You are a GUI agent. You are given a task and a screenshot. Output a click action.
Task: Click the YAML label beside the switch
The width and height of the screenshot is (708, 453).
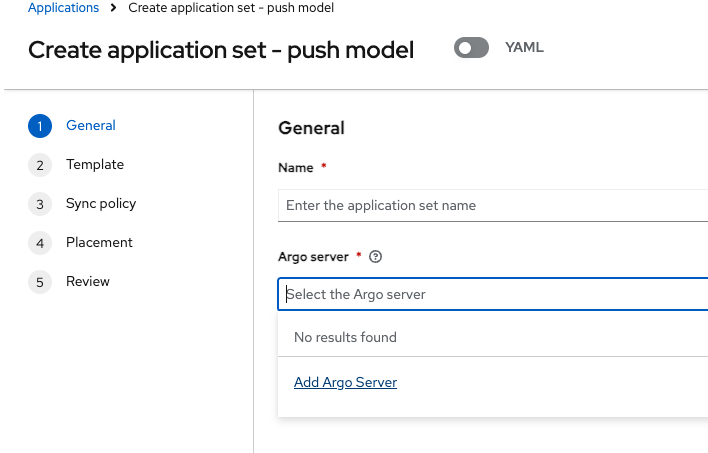(x=524, y=48)
